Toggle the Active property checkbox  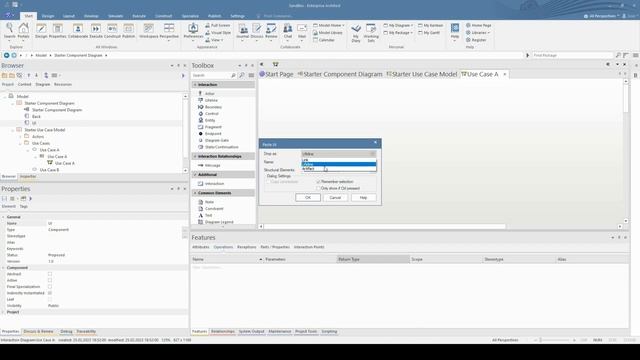pos(50,280)
